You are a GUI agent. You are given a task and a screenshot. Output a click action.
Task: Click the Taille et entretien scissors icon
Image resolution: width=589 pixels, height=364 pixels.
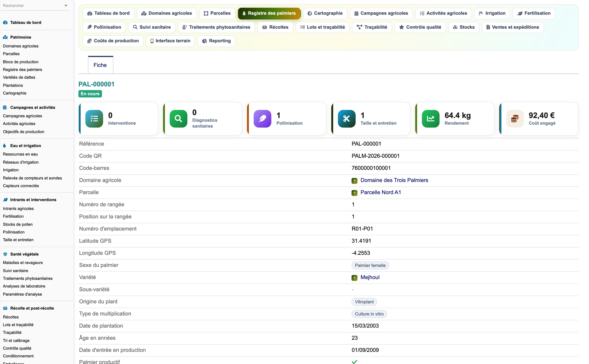[347, 119]
